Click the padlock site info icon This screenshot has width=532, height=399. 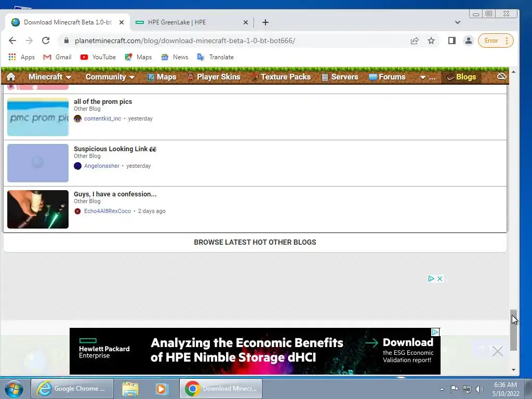(x=66, y=41)
